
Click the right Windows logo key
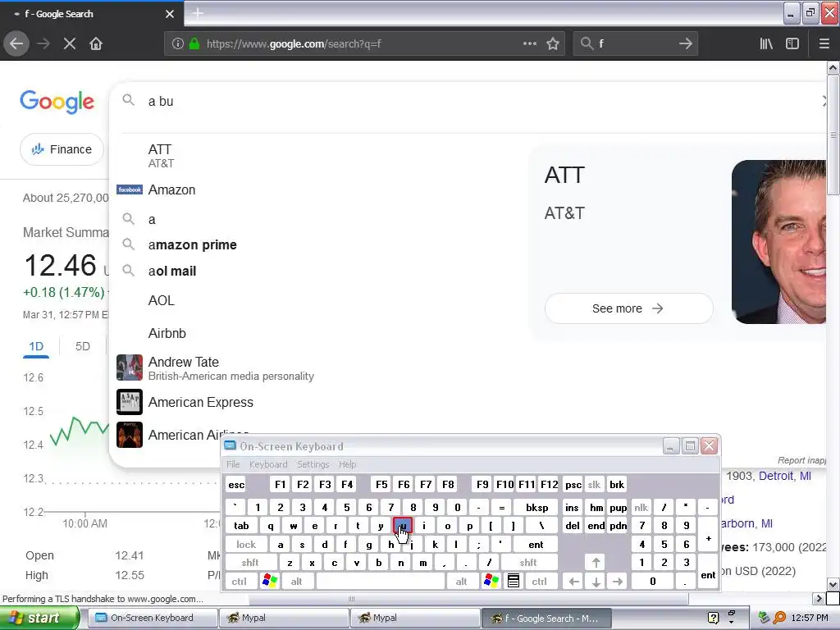pyautogui.click(x=491, y=582)
